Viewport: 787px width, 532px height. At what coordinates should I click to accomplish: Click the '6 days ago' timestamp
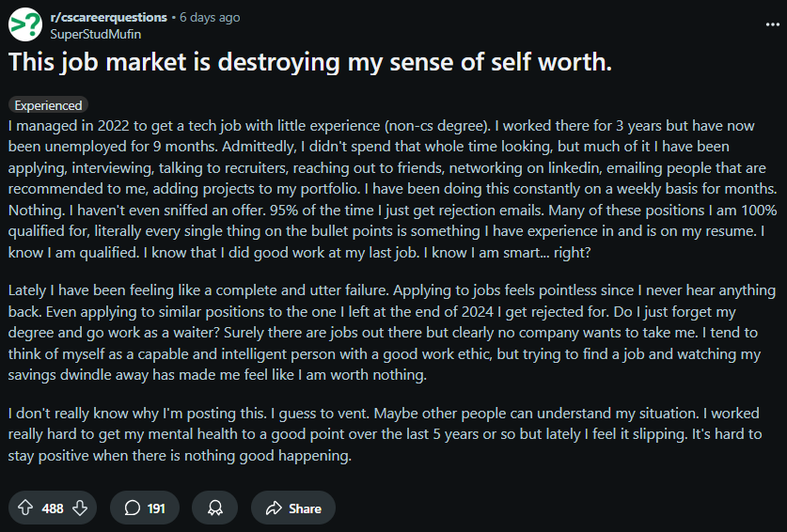[210, 17]
